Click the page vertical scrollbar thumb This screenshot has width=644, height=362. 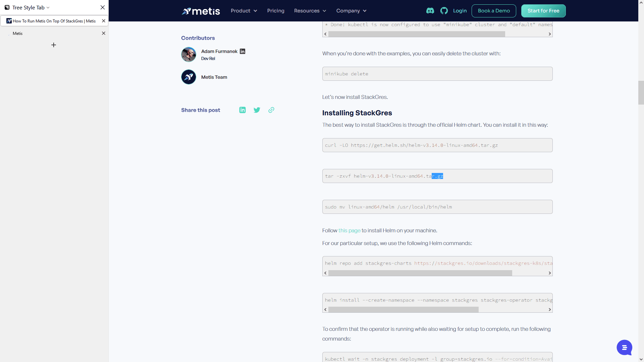pyautogui.click(x=641, y=93)
